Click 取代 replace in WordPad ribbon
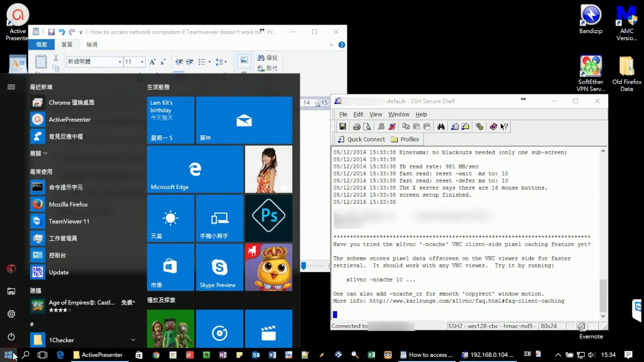This screenshot has height=362, width=644. pyautogui.click(x=267, y=68)
